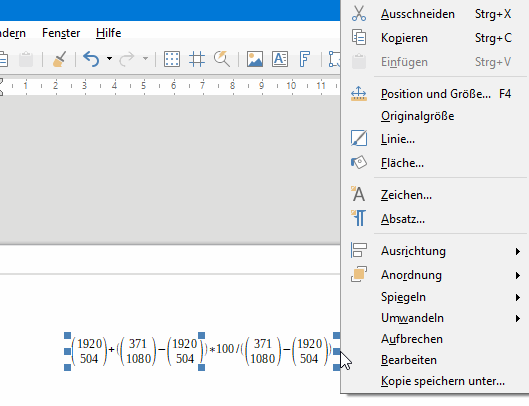Open the Undo history dropdown arrow
This screenshot has height=406, width=529.
[109, 59]
